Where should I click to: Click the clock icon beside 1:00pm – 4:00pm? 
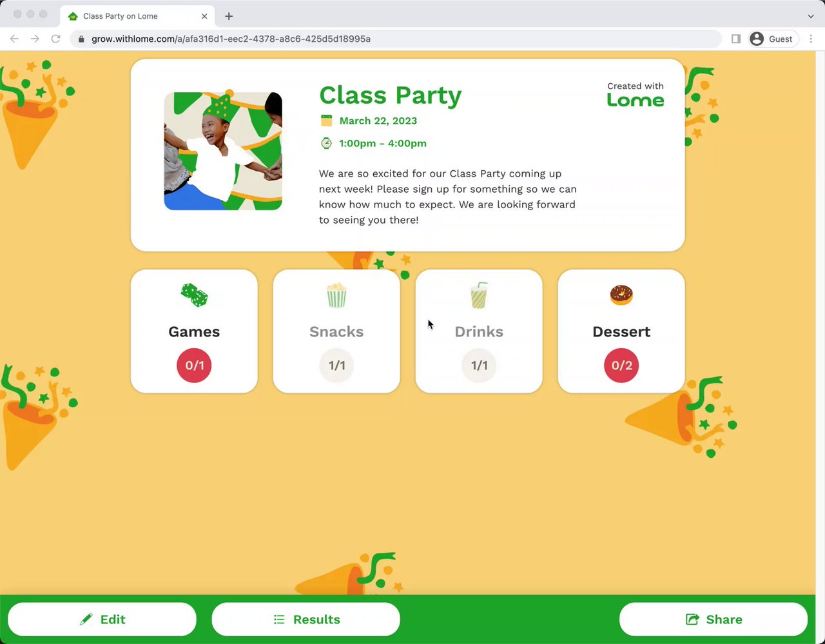(x=327, y=143)
